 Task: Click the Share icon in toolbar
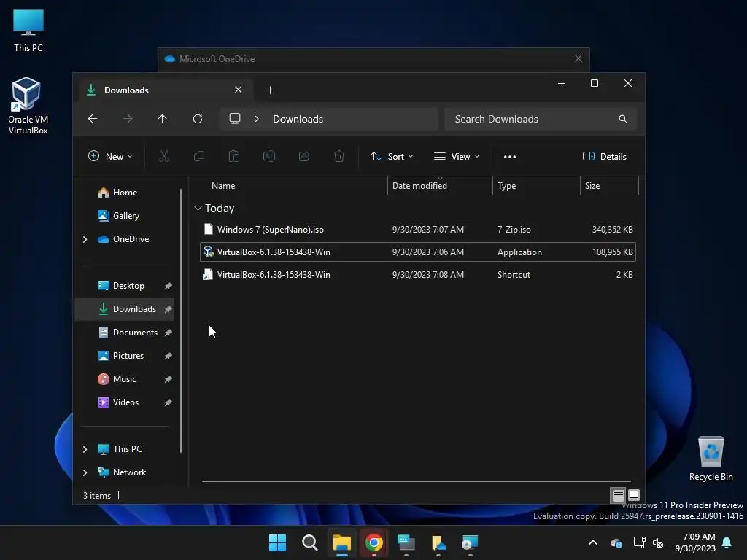304,156
